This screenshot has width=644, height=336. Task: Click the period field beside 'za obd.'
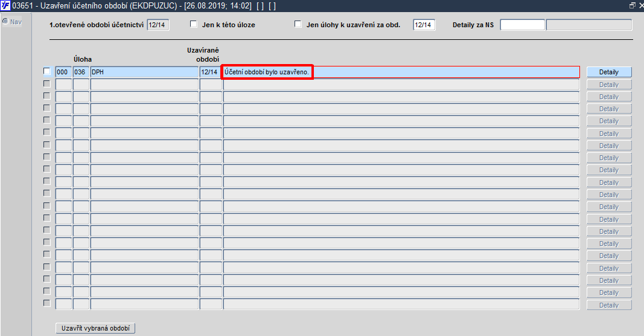(424, 25)
